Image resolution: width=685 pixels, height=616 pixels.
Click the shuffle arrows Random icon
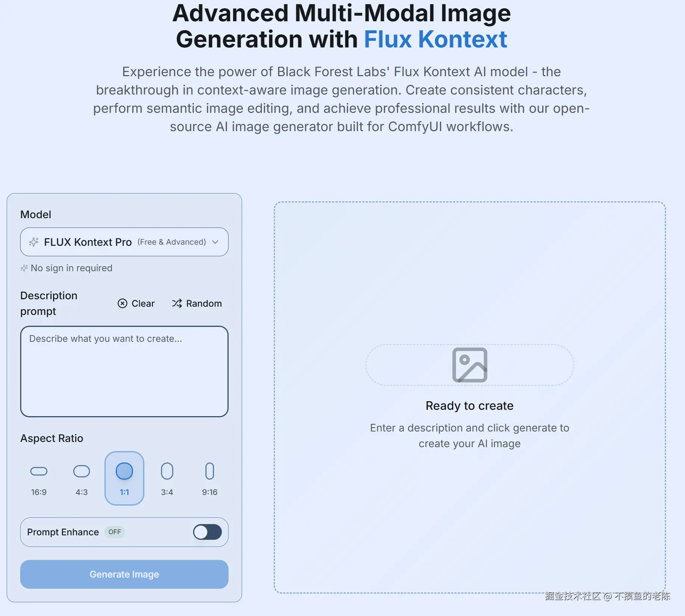177,303
